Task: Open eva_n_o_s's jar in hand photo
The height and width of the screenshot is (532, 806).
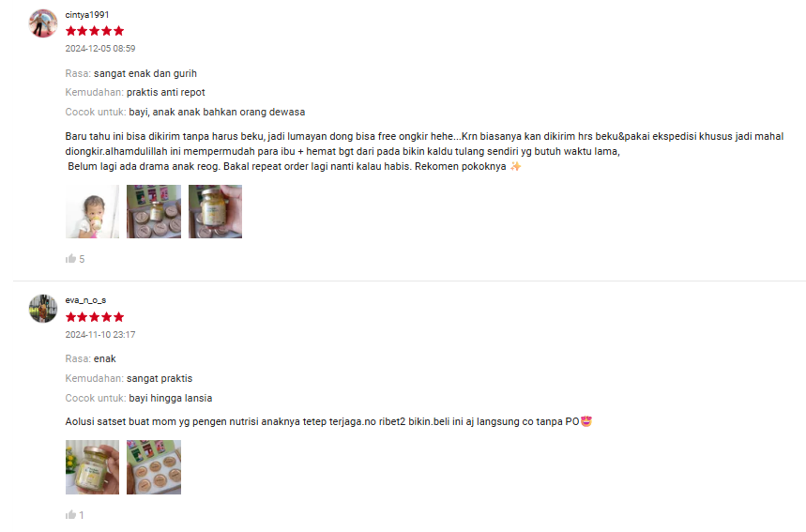Action: [92, 466]
